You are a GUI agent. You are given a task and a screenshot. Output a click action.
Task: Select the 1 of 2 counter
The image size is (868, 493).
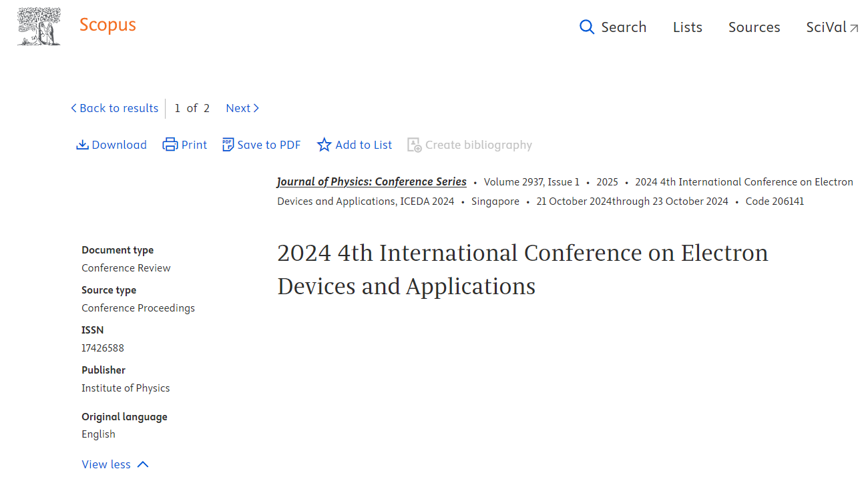192,108
